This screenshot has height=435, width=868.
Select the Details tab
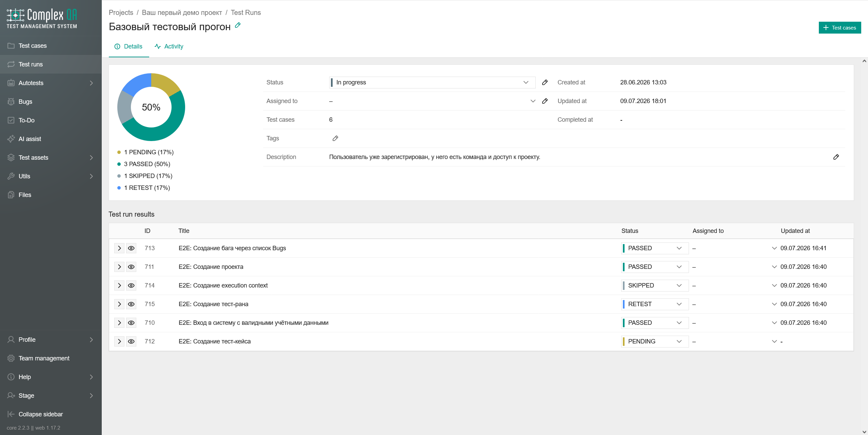[x=129, y=46]
